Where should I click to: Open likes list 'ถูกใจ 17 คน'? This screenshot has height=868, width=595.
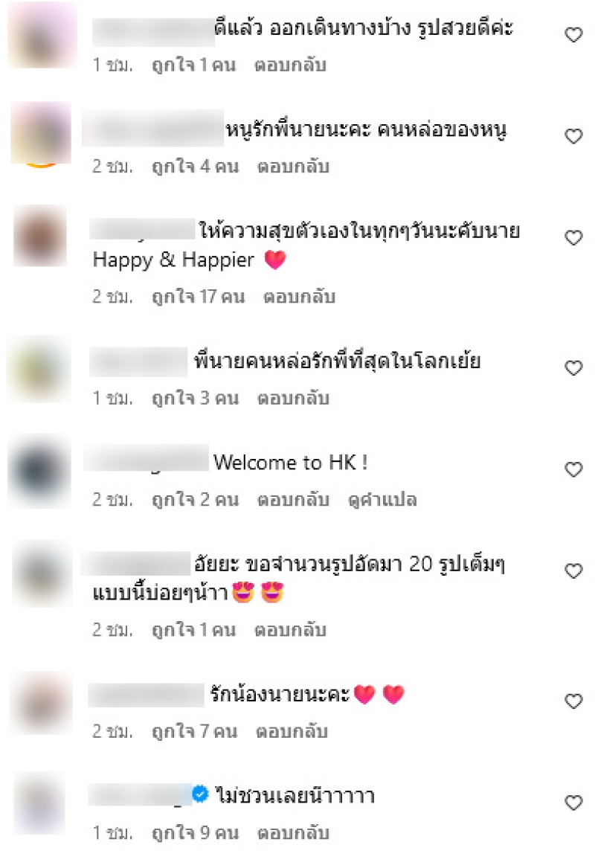pos(198,297)
